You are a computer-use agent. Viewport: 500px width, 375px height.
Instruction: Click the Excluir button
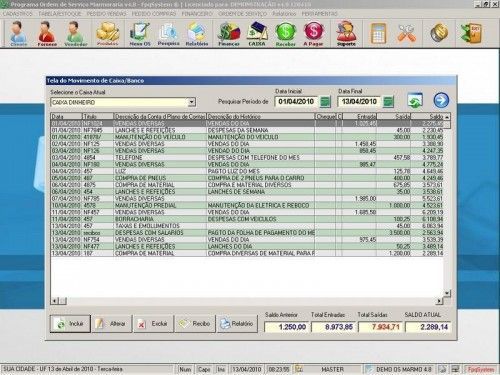[x=154, y=324]
